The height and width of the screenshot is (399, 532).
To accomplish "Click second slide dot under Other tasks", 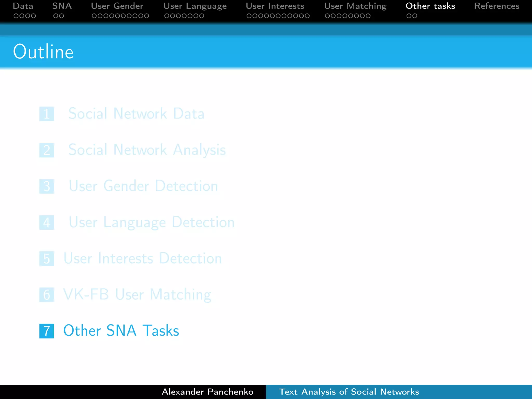I will coord(415,16).
